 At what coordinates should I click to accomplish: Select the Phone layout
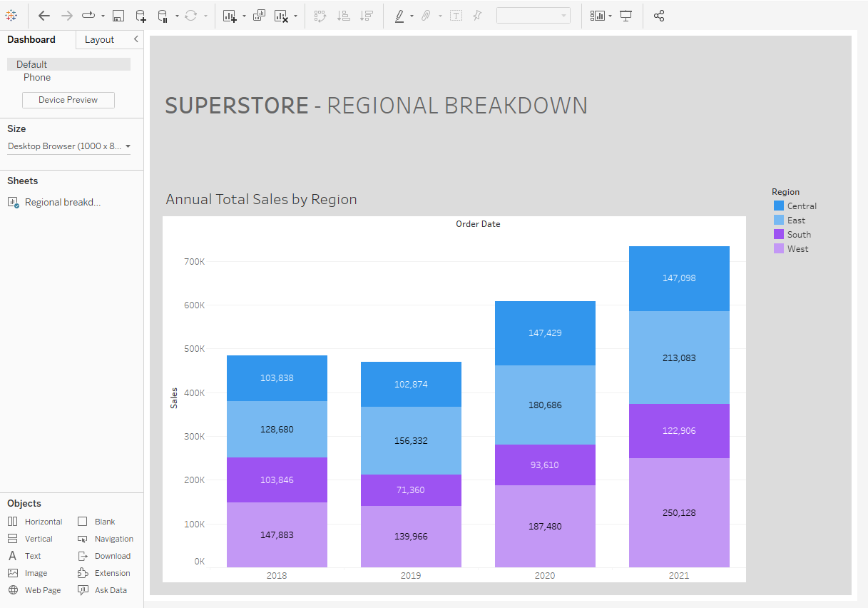pyautogui.click(x=37, y=78)
